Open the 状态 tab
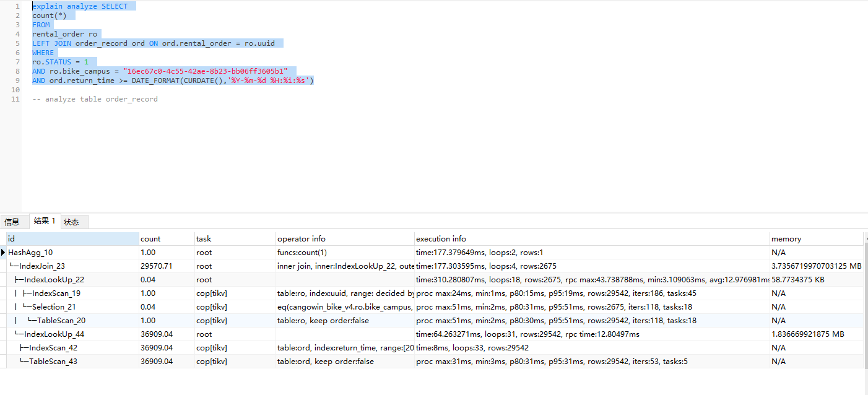This screenshot has height=395, width=868. (x=71, y=222)
